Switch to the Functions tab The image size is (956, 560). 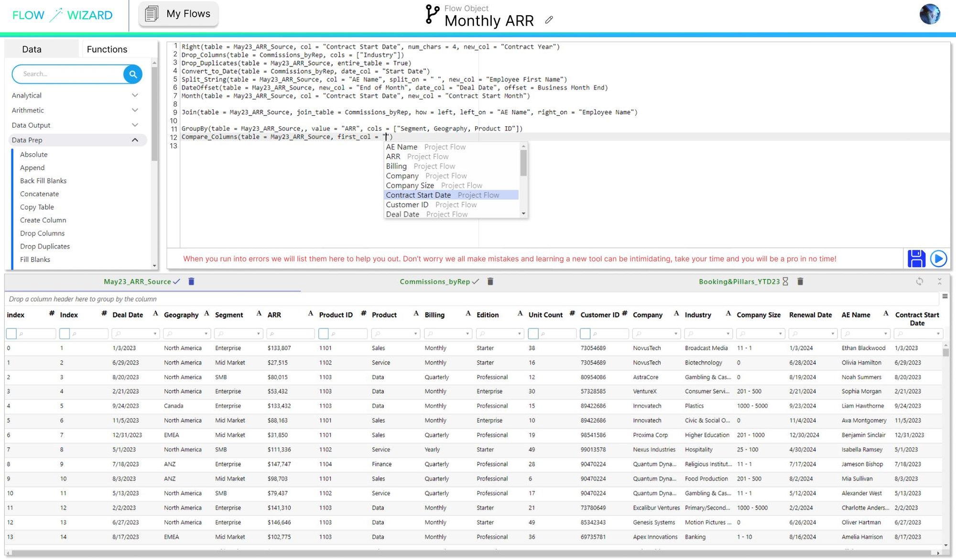point(107,49)
